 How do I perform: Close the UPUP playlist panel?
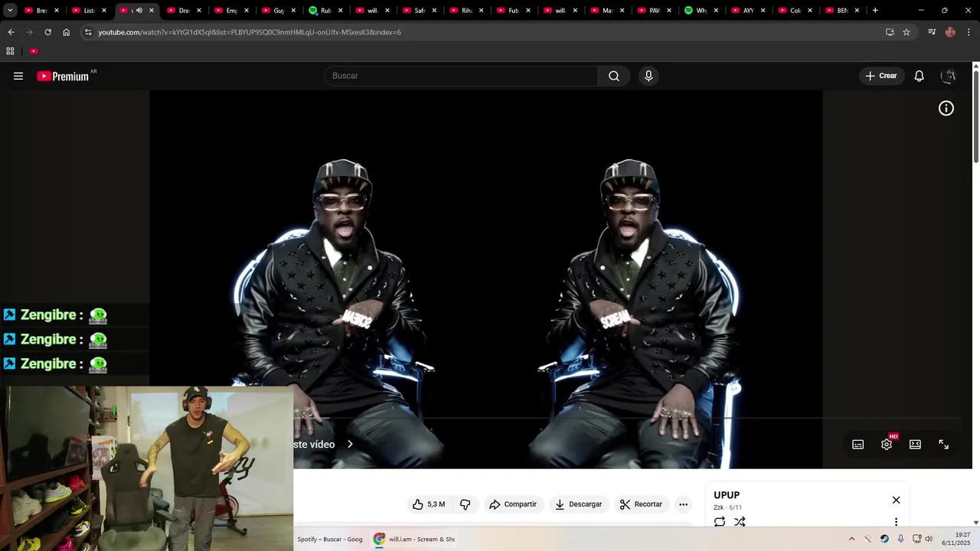897,500
